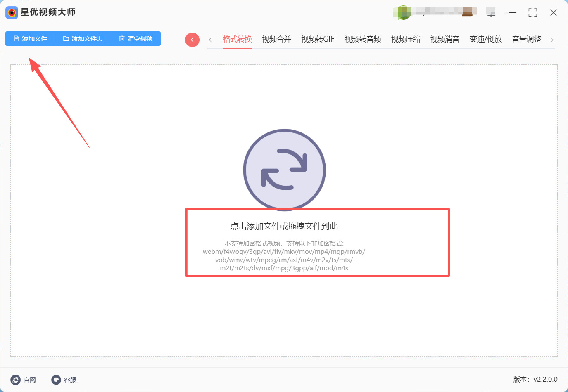Click the 不支持加密格式视频 notice line
The width and height of the screenshot is (568, 392).
pyautogui.click(x=284, y=243)
